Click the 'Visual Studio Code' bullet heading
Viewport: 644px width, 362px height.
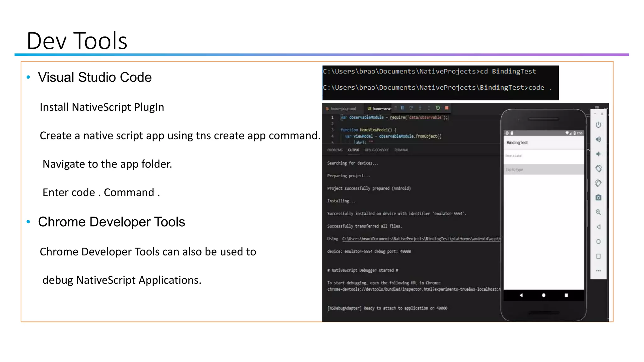tap(95, 77)
